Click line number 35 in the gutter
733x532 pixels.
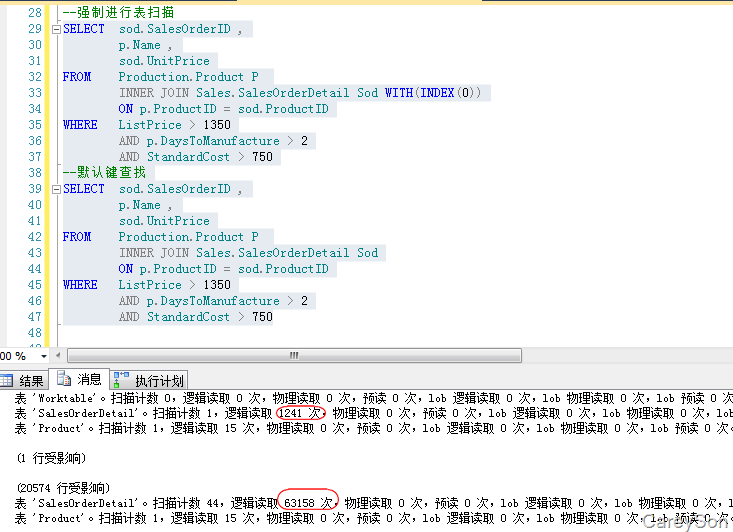pyautogui.click(x=35, y=125)
